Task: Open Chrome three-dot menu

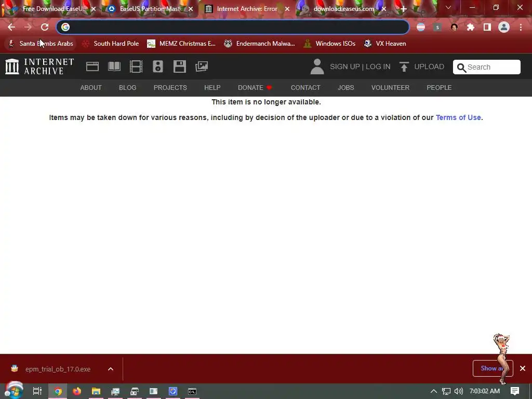Action: pos(521,27)
